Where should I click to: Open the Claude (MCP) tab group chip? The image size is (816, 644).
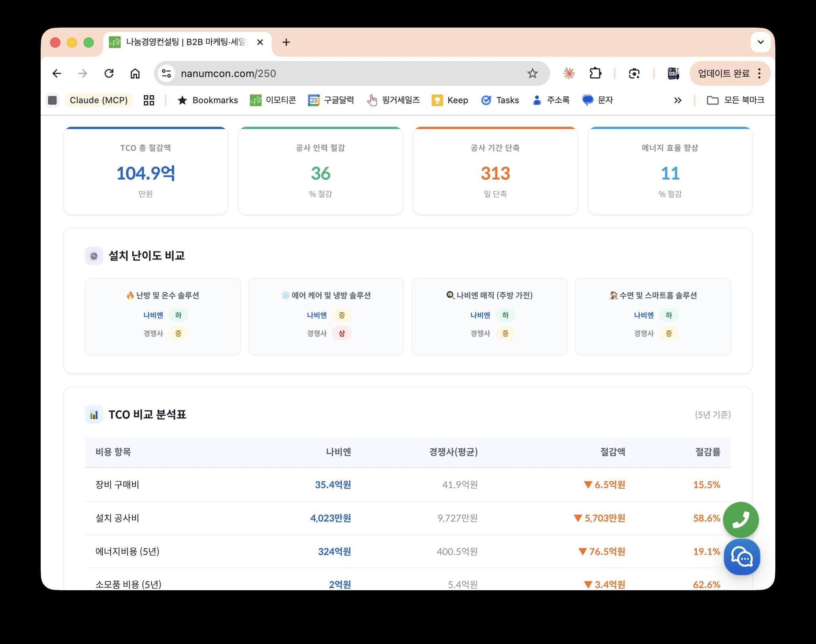click(98, 100)
